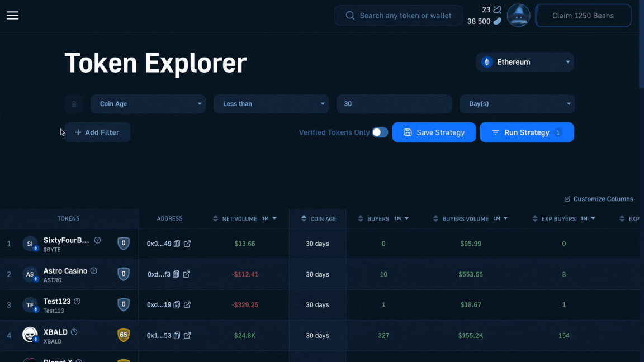Copy Astro Casino address 0xd...f3
This screenshot has width=644, height=362.
(x=176, y=274)
